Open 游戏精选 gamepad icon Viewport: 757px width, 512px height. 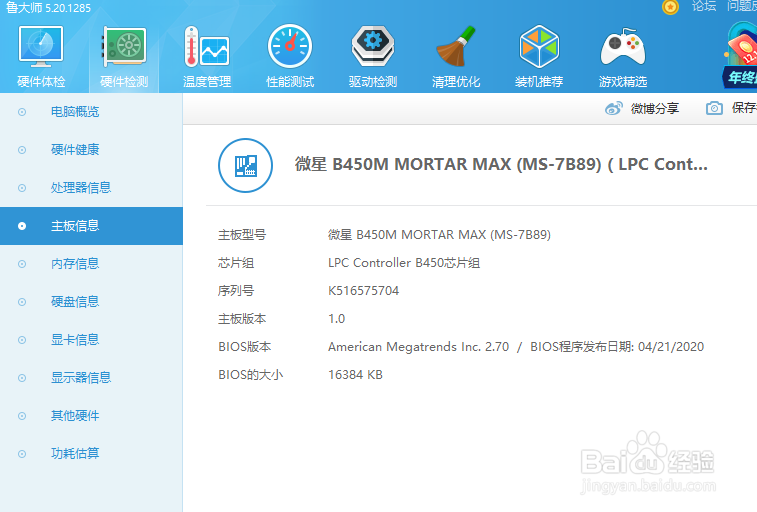[x=623, y=47]
